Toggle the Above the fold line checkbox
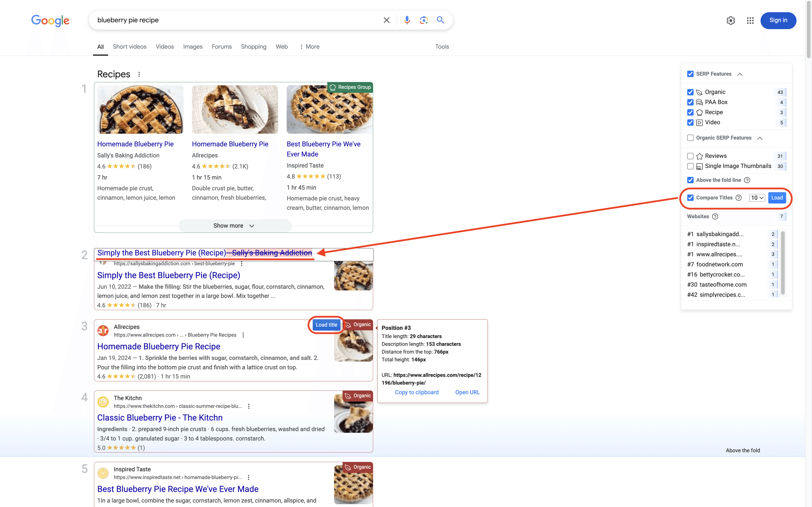The height and width of the screenshot is (507, 812). coord(690,180)
